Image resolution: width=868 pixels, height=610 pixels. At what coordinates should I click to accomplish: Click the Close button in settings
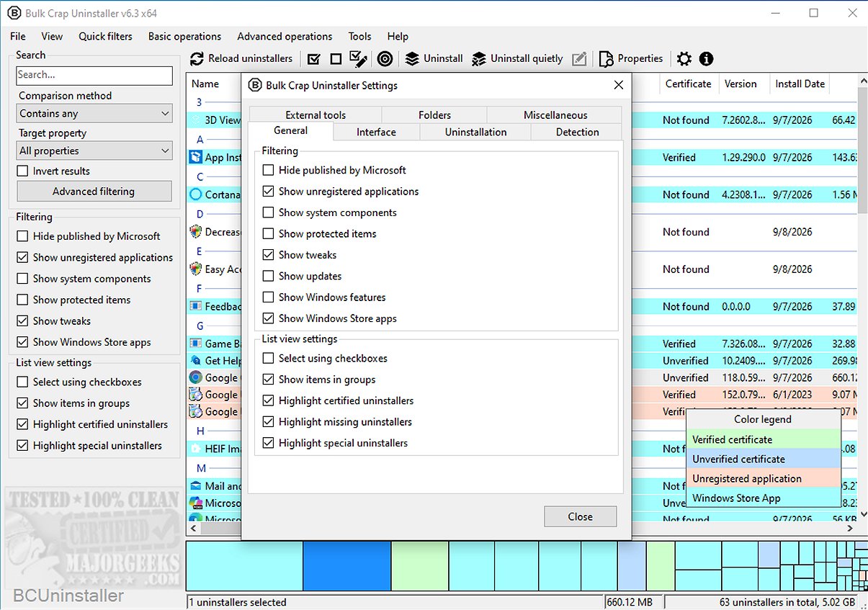[x=581, y=516]
